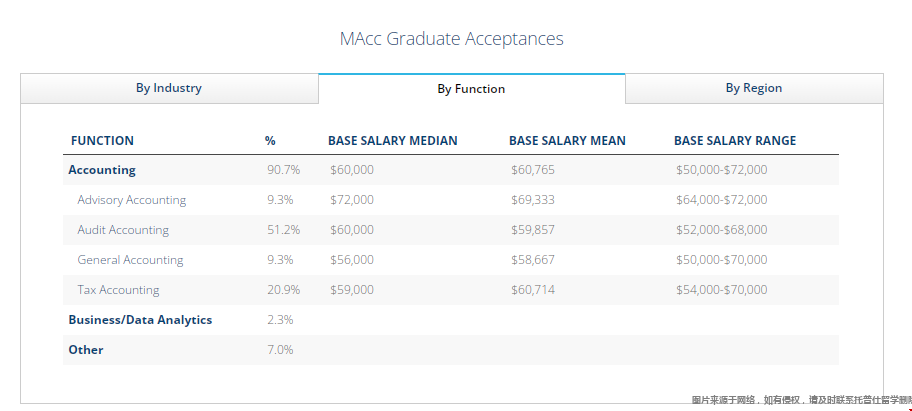Click Advisory Accounting's $72,000 median salary

[x=352, y=200]
